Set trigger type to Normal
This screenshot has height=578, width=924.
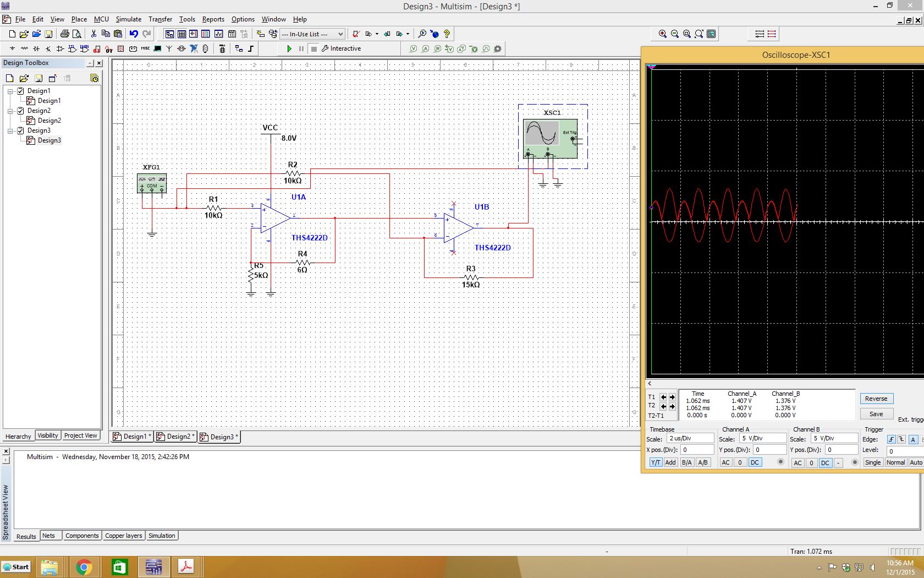tap(895, 462)
